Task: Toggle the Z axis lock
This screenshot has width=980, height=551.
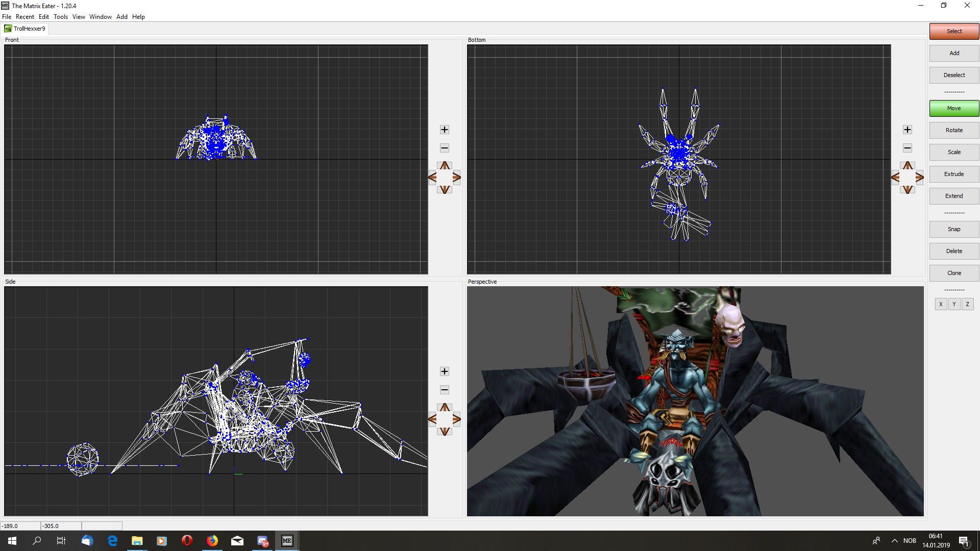Action: (967, 304)
